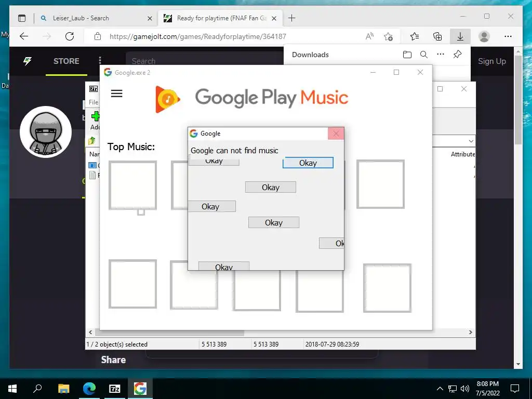The image size is (532, 399).
Task: Toggle Read aloud in address bar
Action: (x=369, y=36)
